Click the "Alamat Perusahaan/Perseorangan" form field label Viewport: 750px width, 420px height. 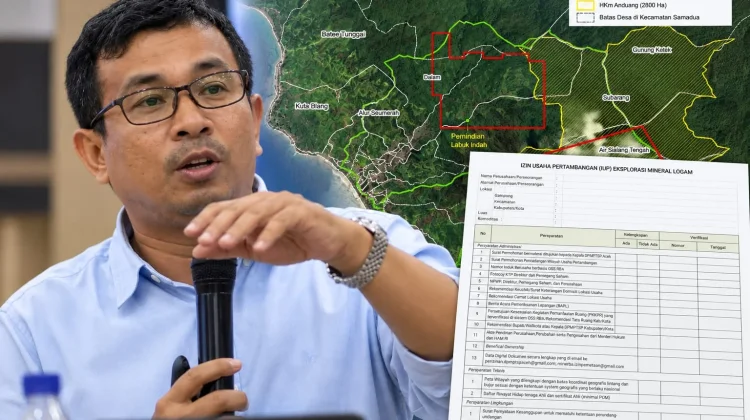point(512,184)
